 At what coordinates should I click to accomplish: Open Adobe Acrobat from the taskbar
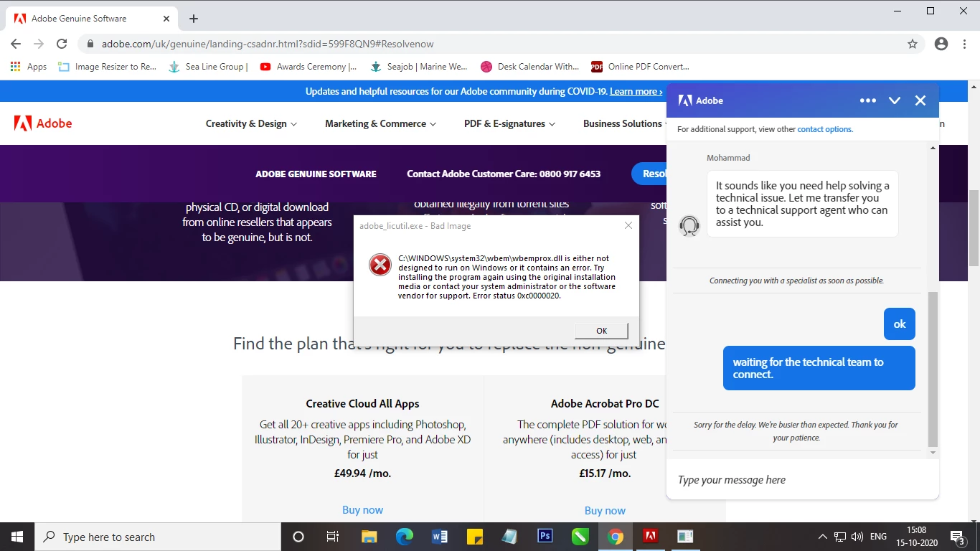coord(650,537)
